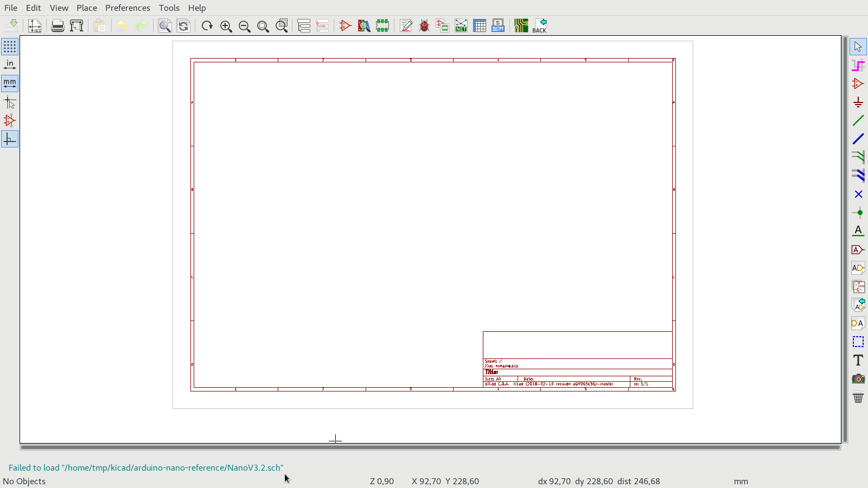Select the Place Wire tool
868x488 pixels.
click(858, 121)
